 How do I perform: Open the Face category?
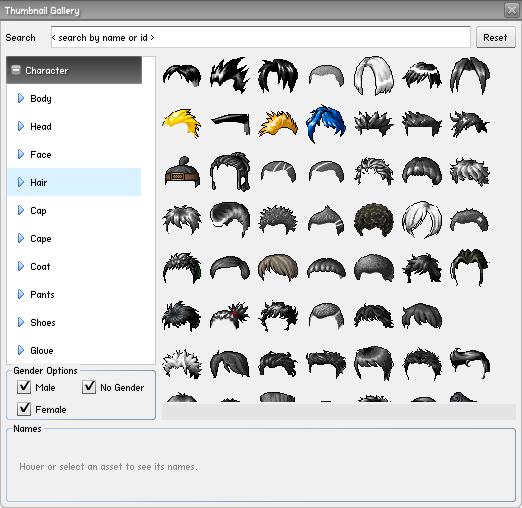(x=74, y=154)
